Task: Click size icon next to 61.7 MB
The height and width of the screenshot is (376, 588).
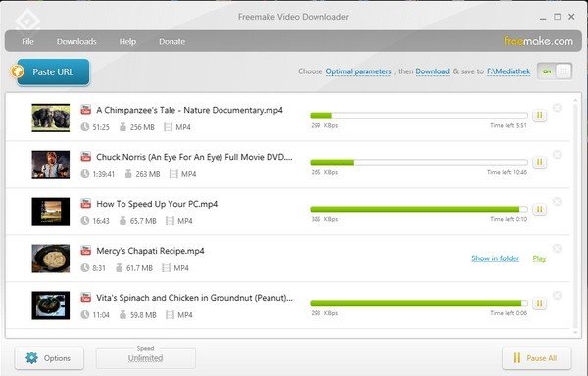Action: coord(120,268)
